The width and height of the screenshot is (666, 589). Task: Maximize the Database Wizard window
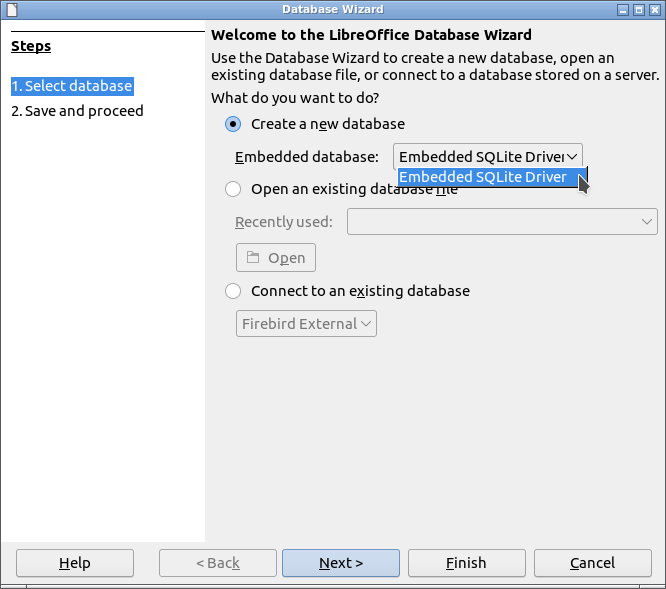pyautogui.click(x=639, y=10)
